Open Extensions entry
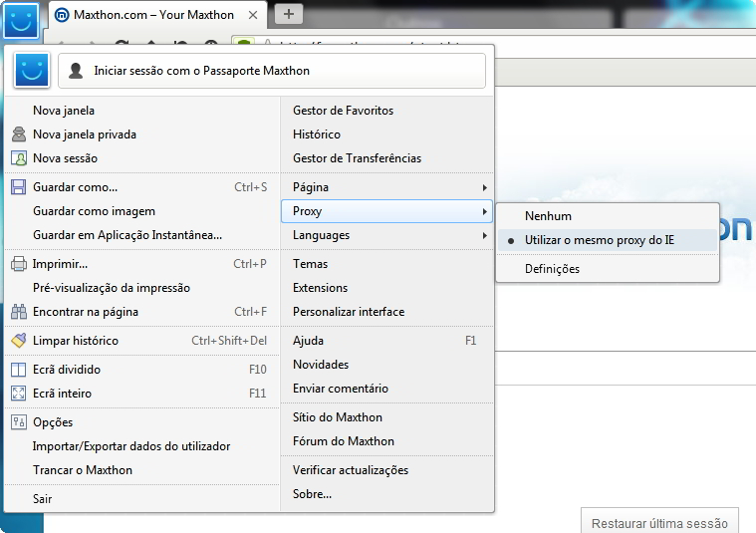The width and height of the screenshot is (756, 533). pos(386,288)
